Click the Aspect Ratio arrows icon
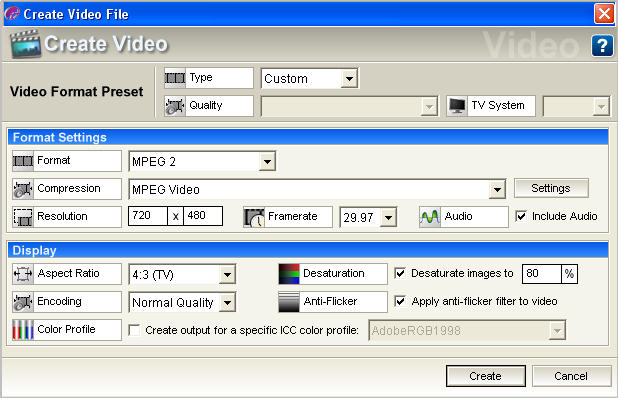Image resolution: width=618 pixels, height=398 pixels. coord(23,274)
